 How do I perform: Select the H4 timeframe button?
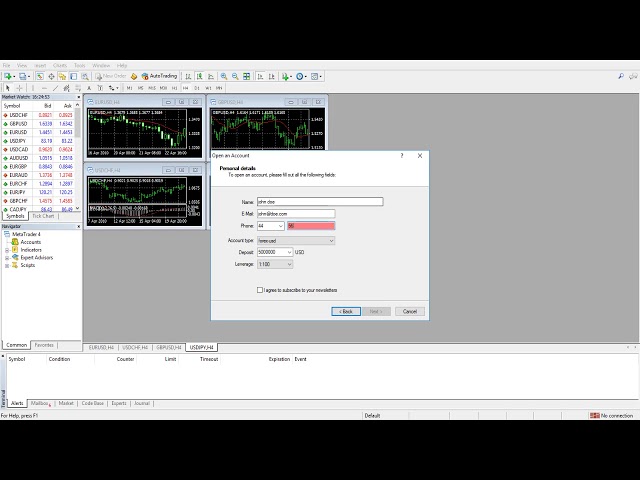coord(185,87)
